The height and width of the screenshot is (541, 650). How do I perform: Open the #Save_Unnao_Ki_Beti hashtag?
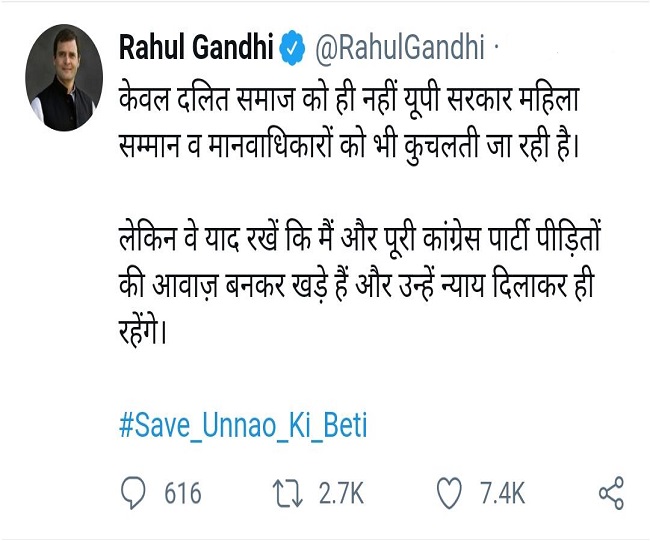(243, 427)
